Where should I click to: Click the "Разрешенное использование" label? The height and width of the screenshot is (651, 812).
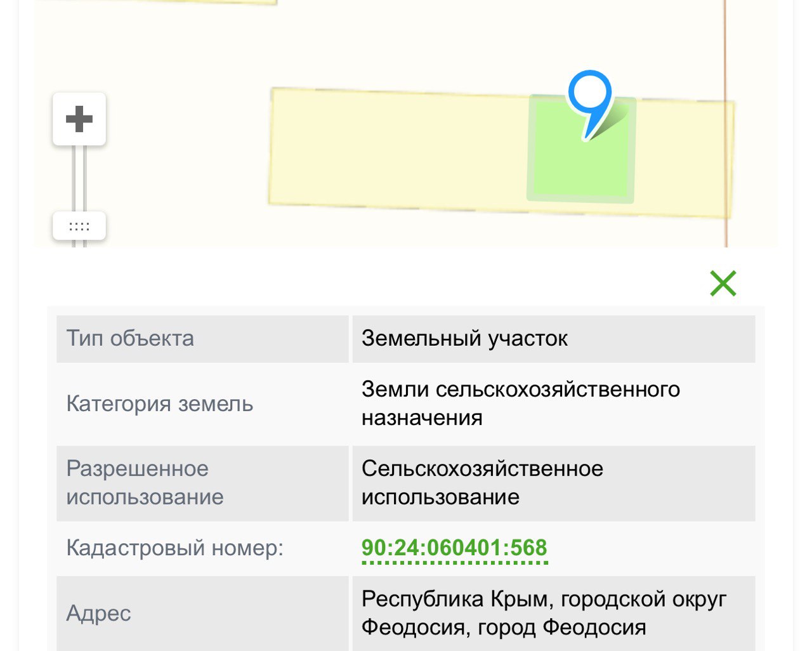pos(145,483)
